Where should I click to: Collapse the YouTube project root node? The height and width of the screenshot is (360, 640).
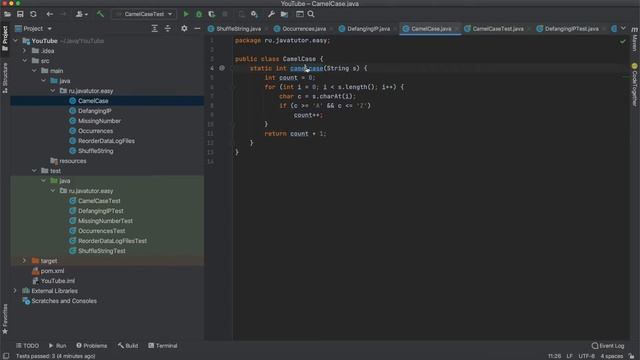(x=16, y=41)
